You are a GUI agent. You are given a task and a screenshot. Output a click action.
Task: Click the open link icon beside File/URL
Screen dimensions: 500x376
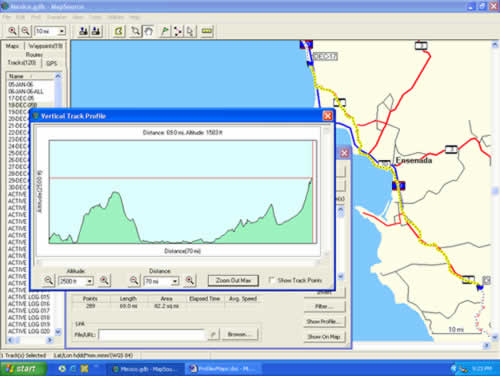click(x=213, y=334)
